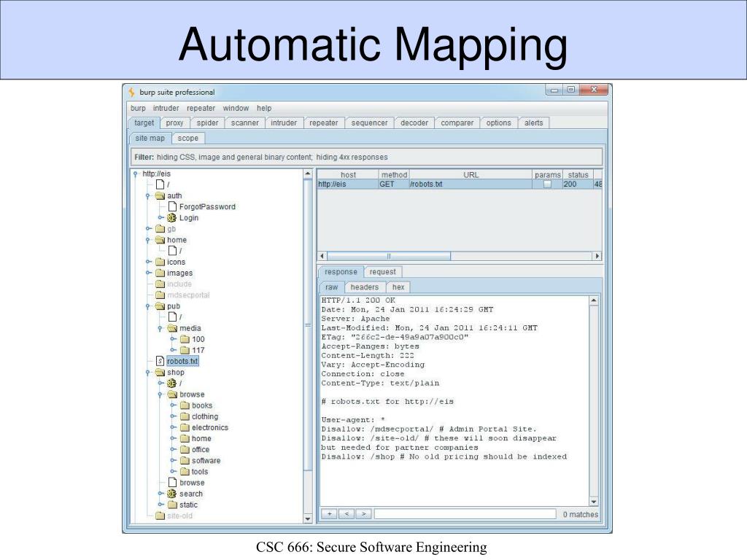Click the response pane vertical scrollbar

[594, 401]
